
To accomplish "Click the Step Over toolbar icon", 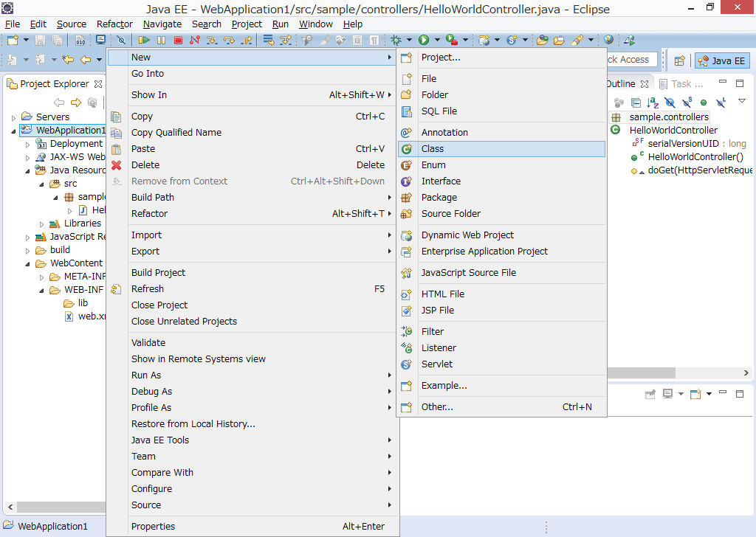I will [229, 41].
